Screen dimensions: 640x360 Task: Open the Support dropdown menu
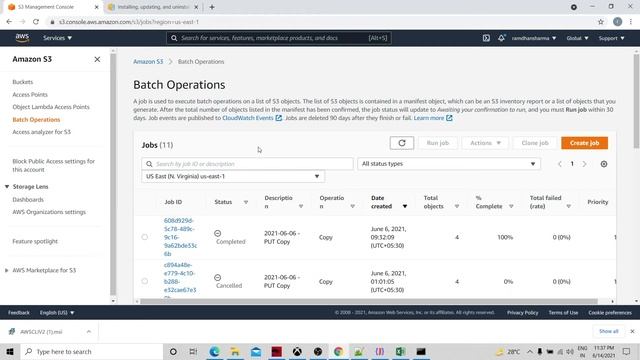tap(611, 38)
